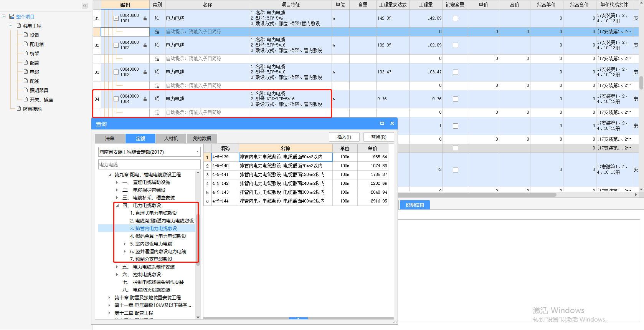Image resolution: width=644 pixels, height=330 pixels.
Task: Open the 说明信息 tab
Action: tap(415, 205)
